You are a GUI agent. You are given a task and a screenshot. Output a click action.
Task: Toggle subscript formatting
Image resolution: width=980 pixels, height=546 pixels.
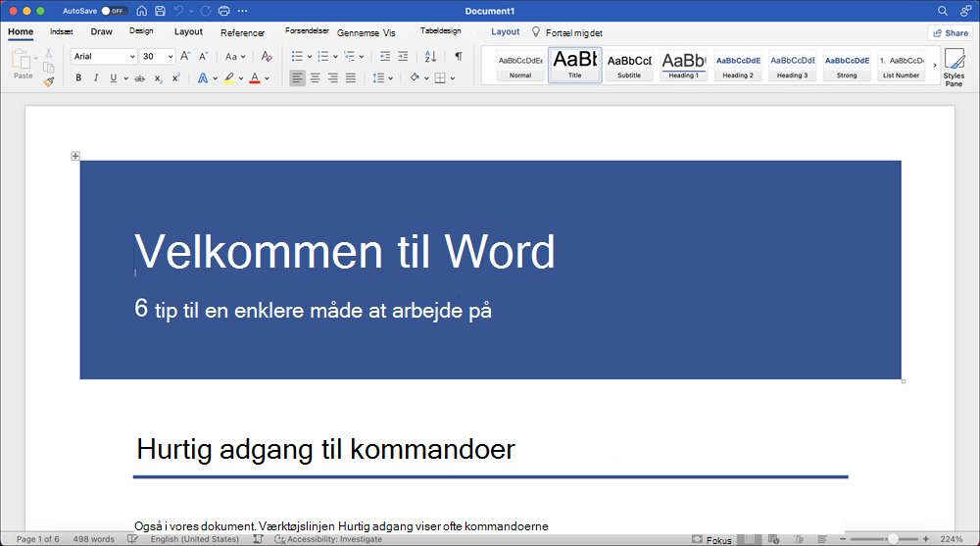(158, 78)
